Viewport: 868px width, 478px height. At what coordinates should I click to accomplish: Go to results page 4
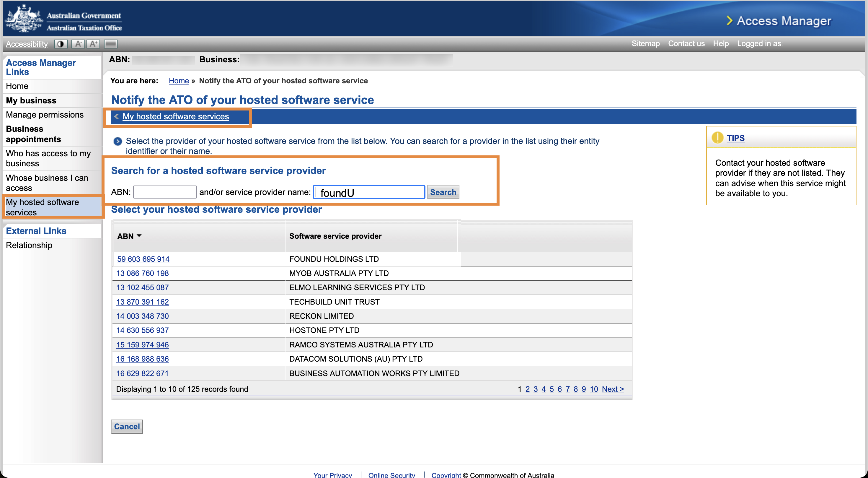[544, 389]
